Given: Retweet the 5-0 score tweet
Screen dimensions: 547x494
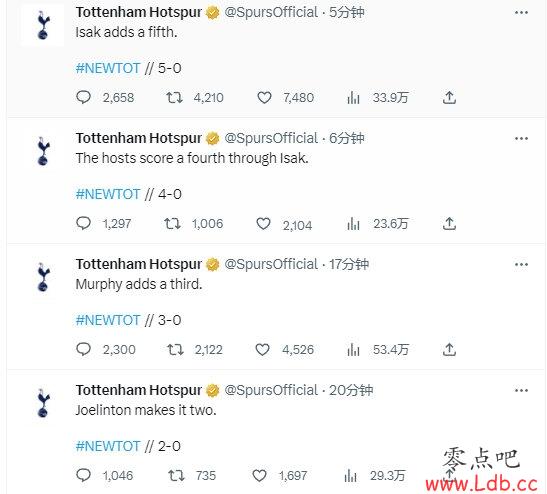Looking at the screenshot, I should pos(174,97).
